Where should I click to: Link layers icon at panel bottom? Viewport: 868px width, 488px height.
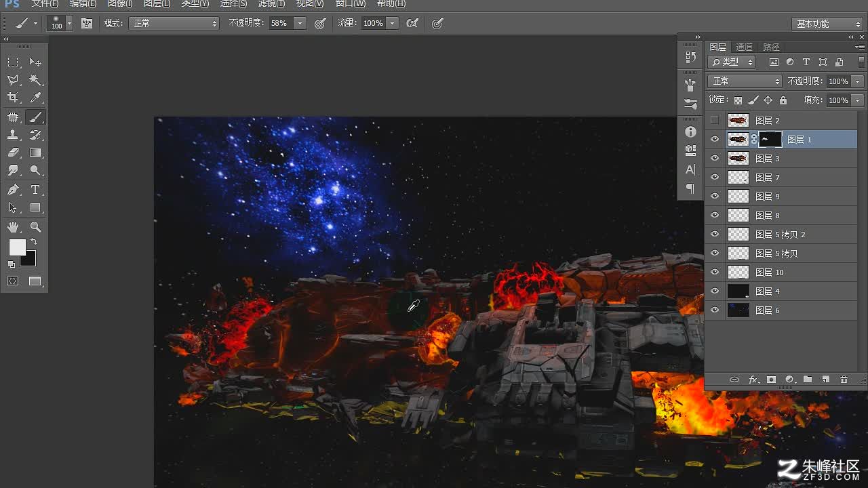pos(734,380)
